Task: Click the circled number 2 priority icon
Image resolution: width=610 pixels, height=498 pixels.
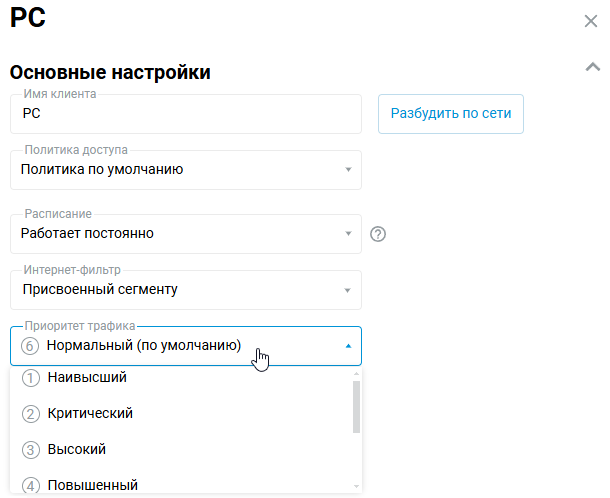Action: coord(30,414)
